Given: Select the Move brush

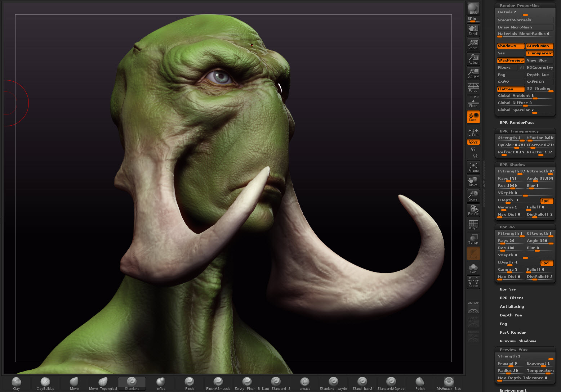Looking at the screenshot, I should [74, 384].
